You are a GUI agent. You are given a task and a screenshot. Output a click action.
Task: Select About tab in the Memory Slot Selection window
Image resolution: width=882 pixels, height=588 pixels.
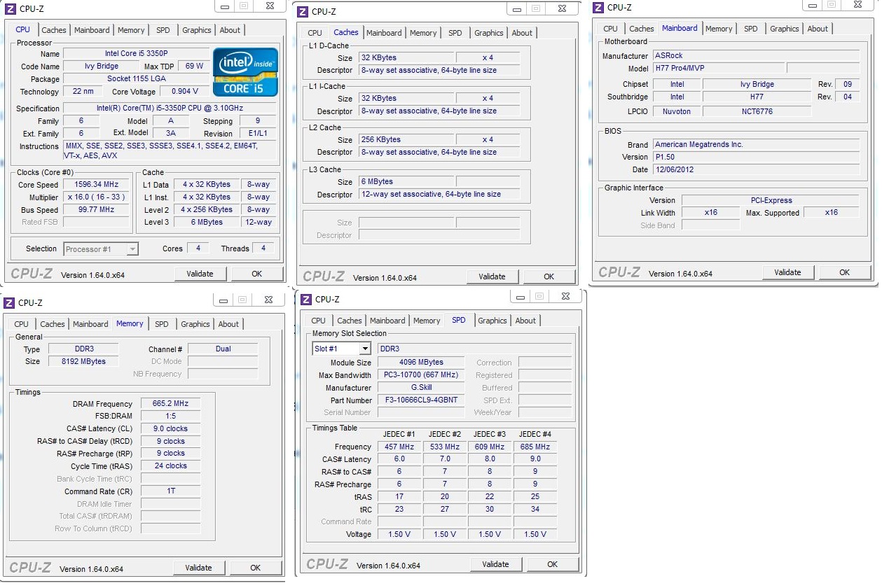click(525, 321)
